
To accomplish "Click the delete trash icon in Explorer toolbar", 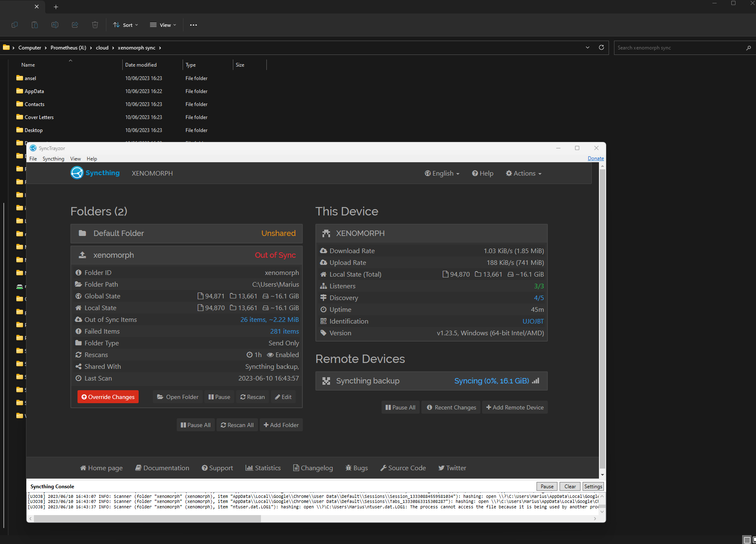I will (x=95, y=25).
